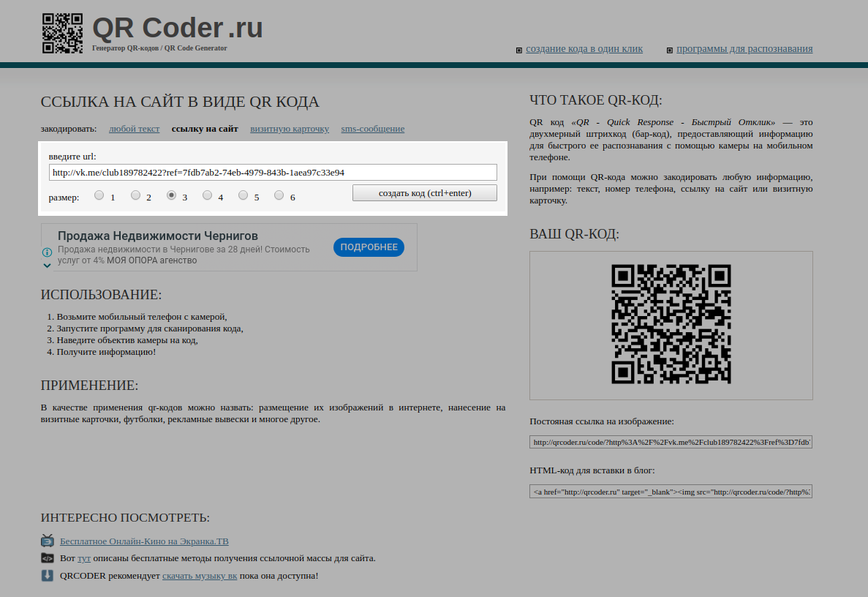Click heading 'ЧТО ТАКОЕ QR-КОД:'
Viewport: 868px width, 597px height.
(x=596, y=100)
